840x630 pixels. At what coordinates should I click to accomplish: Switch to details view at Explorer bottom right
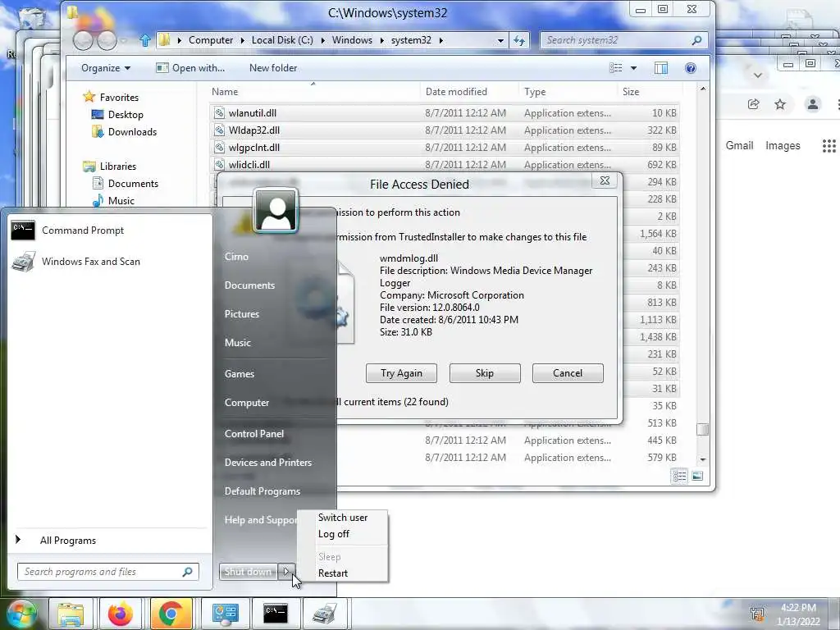pyautogui.click(x=679, y=477)
